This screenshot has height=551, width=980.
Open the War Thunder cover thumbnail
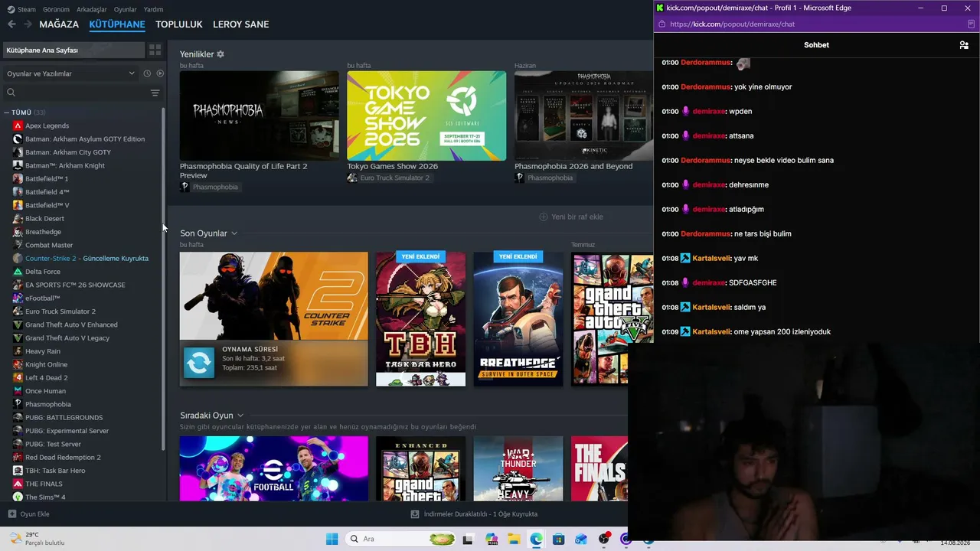coord(518,468)
